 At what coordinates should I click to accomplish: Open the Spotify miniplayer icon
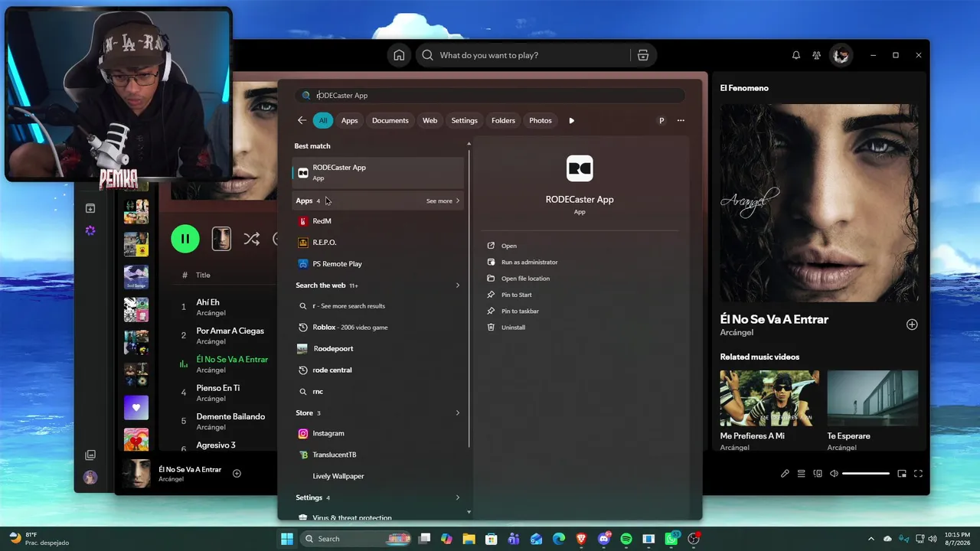click(x=902, y=474)
